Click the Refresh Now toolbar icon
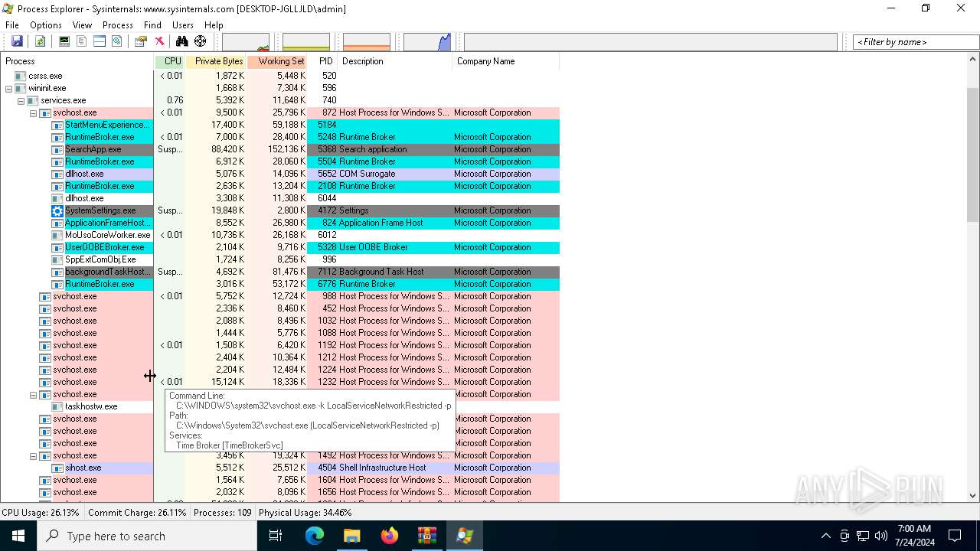 [40, 41]
